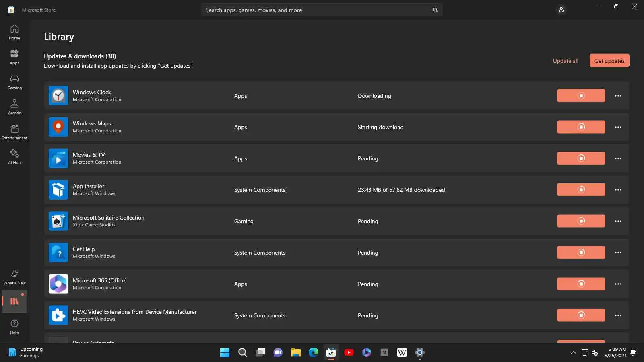Click the HEVC Video Extensions icon
This screenshot has height=362, width=644.
(x=58, y=315)
